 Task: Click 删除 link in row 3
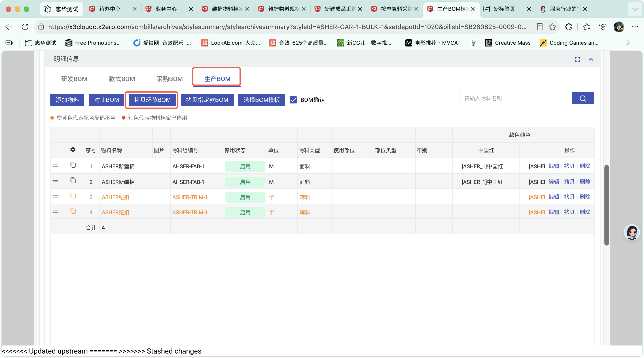click(585, 197)
